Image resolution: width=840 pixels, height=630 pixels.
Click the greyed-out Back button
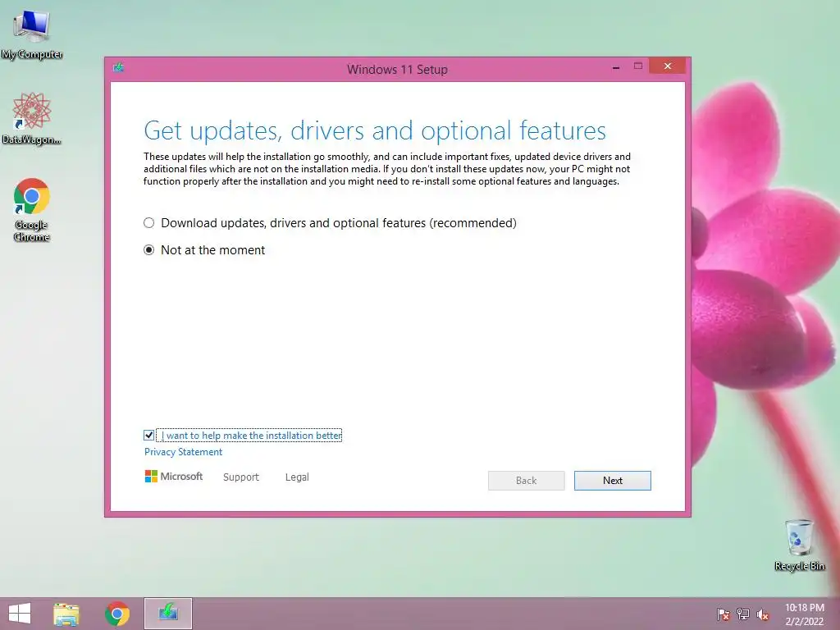[526, 481]
